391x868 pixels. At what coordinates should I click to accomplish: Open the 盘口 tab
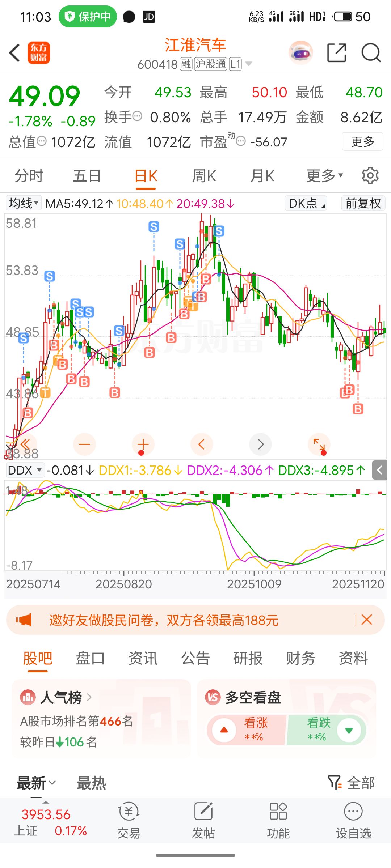[x=90, y=658]
